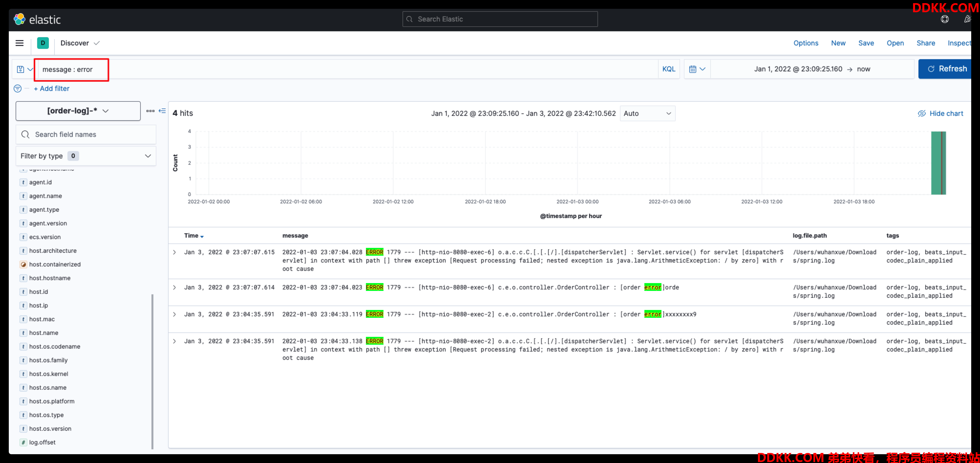Select the host.architecture field
980x463 pixels.
(x=53, y=251)
